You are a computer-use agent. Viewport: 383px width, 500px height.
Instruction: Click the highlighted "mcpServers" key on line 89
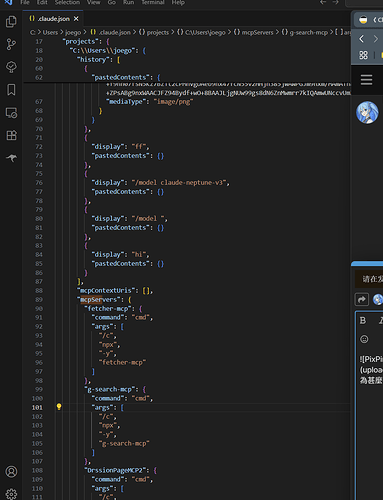coord(98,300)
